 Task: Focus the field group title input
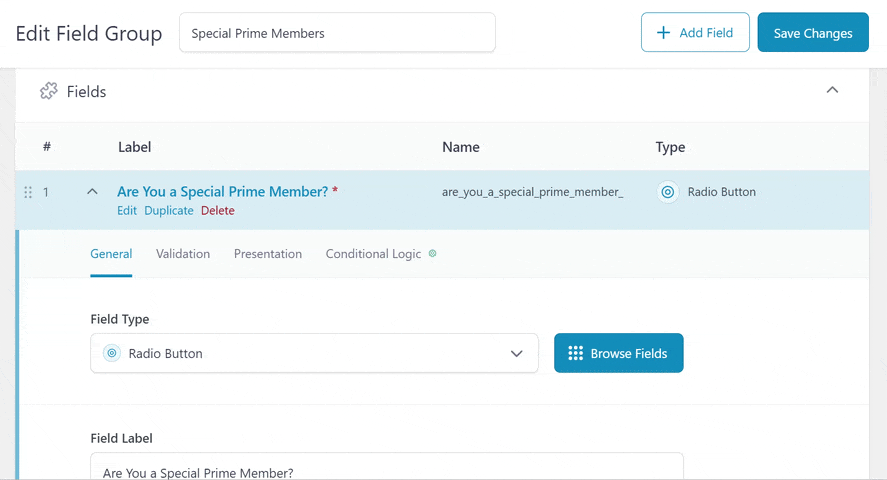tap(337, 33)
